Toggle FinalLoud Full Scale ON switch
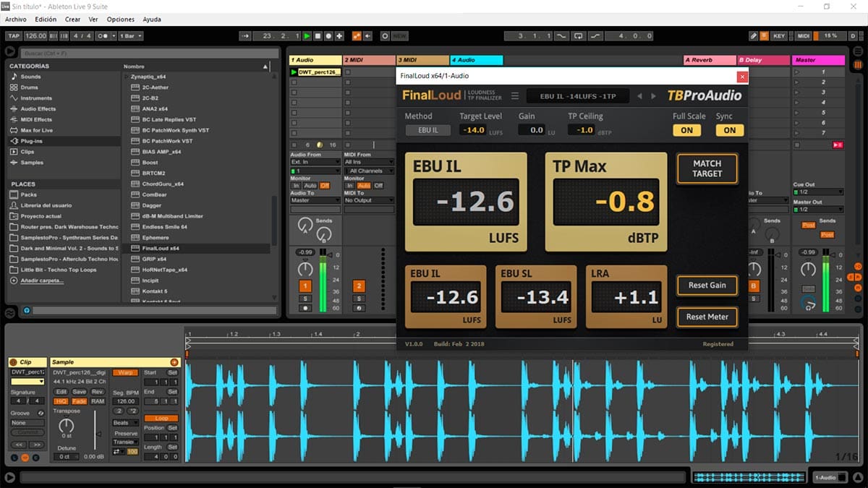This screenshot has width=868, height=488. [x=686, y=131]
